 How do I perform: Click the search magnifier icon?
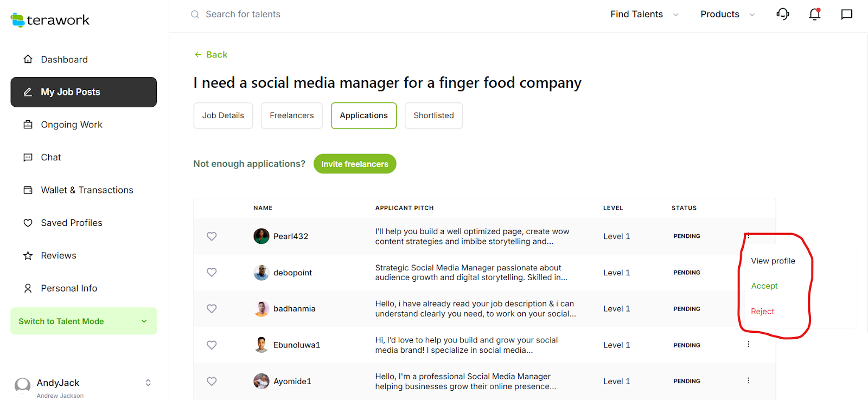coord(195,14)
